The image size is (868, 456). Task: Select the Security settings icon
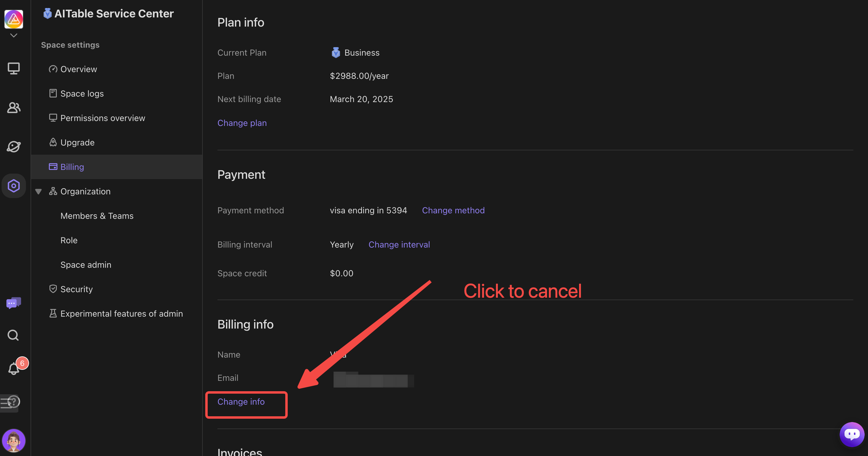click(x=52, y=289)
